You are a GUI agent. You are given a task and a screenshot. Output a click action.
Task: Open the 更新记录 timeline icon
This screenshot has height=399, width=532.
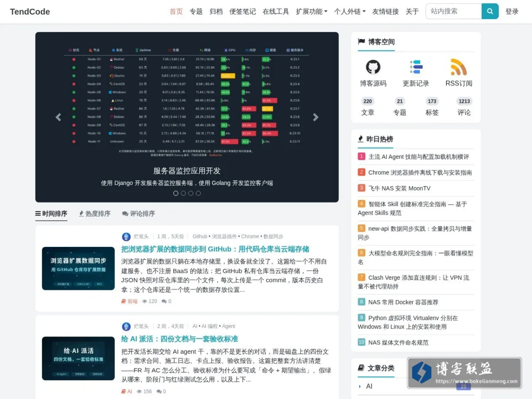[416, 67]
